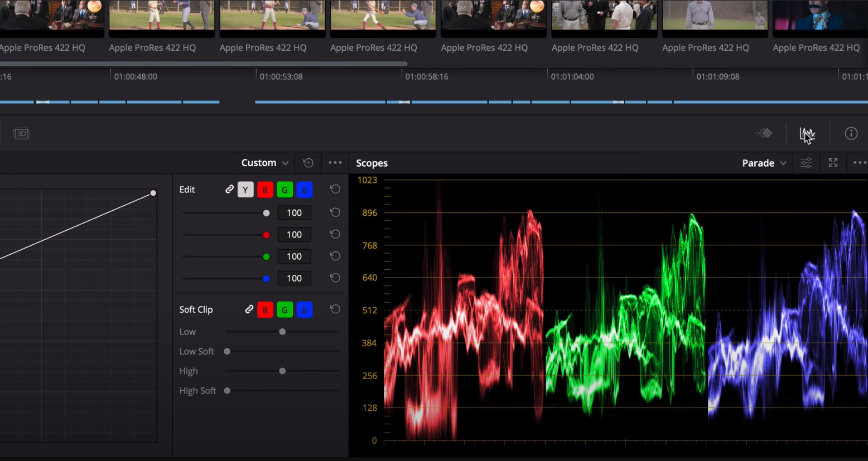Click the luminance intensity slider handle
Viewport: 868px width, 461px height.
coord(266,213)
